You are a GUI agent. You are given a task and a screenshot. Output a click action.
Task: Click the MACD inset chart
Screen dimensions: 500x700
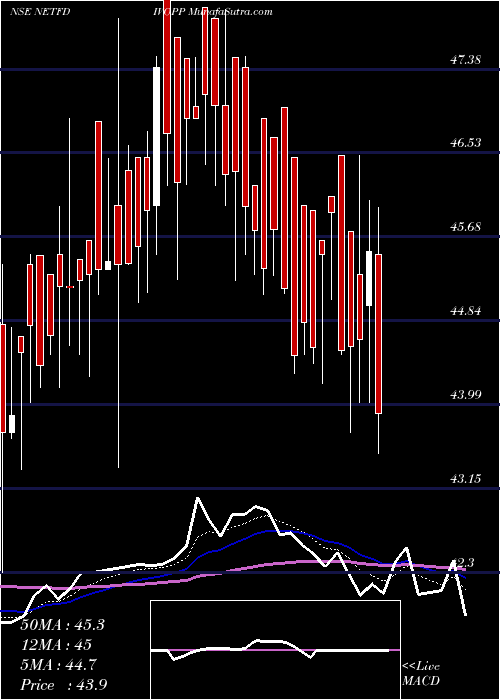[275, 650]
